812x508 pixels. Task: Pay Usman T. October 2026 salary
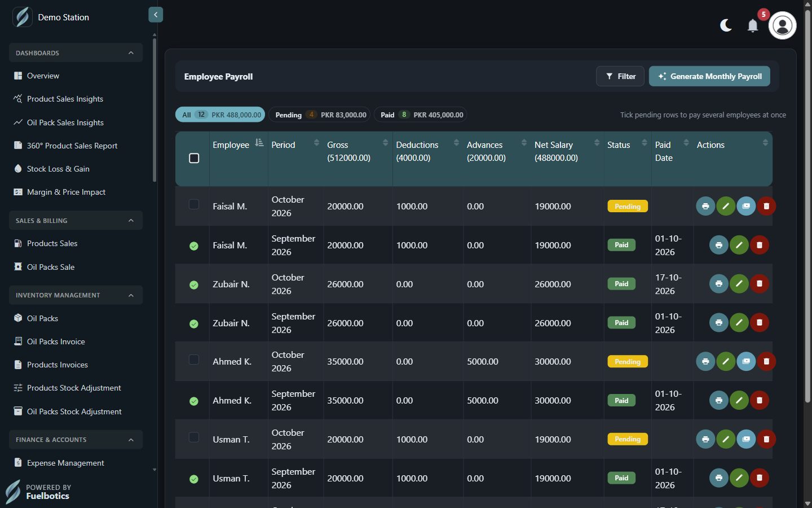pyautogui.click(x=746, y=439)
